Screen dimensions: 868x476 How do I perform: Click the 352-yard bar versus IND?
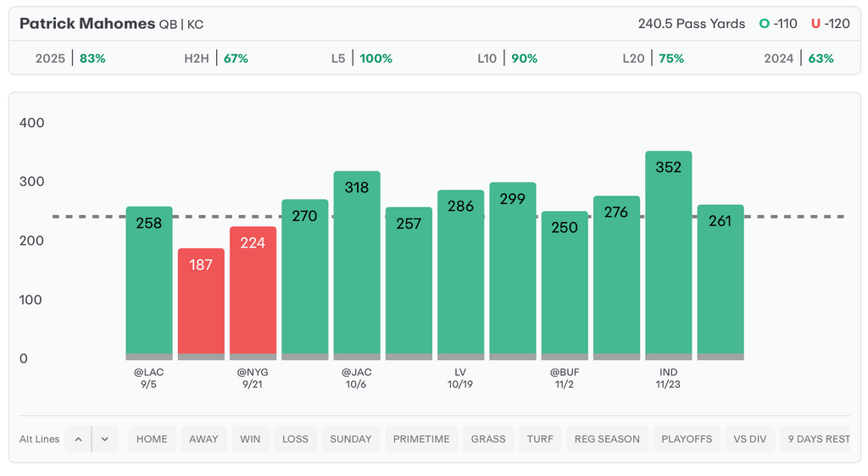pyautogui.click(x=669, y=254)
